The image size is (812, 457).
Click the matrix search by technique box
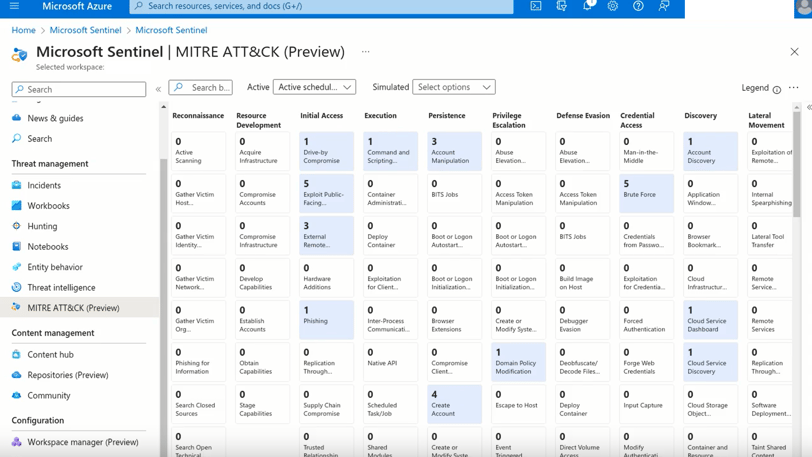point(200,87)
